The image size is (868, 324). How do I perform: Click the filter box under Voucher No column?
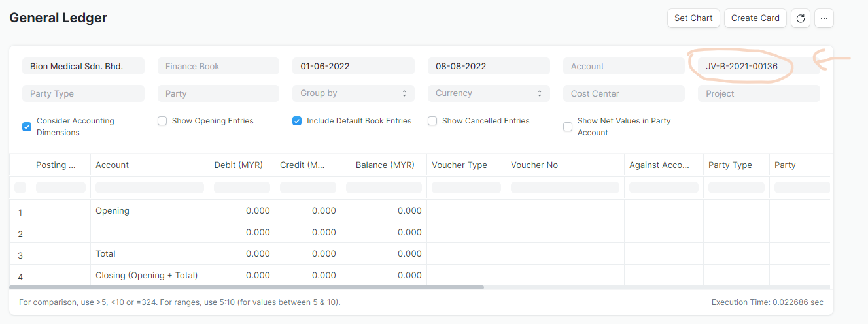(x=565, y=187)
